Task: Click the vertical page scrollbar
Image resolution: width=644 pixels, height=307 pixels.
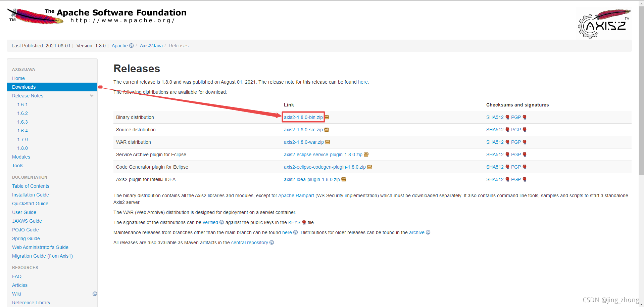Action: [x=641, y=91]
